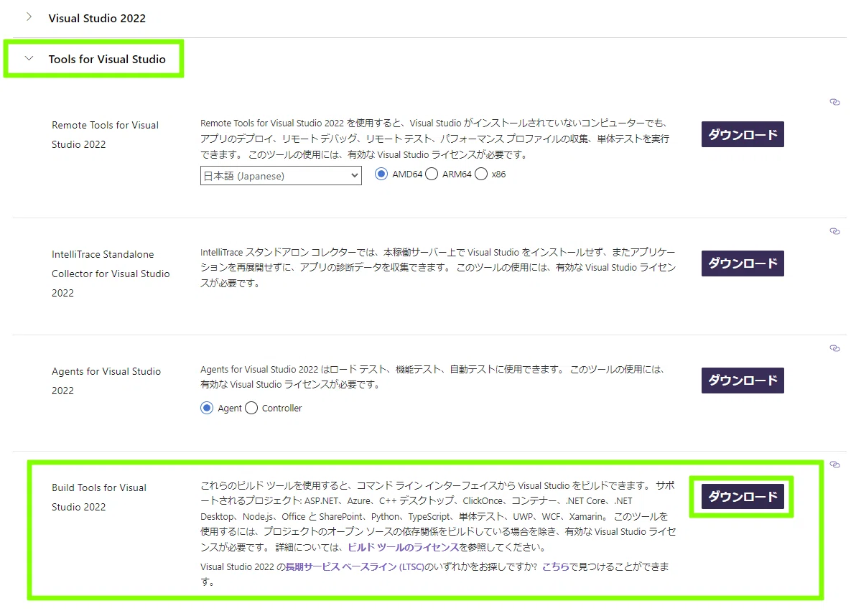Collapse the Tools for Visual Studio section
Screen dimensions: 856x616
point(29,58)
